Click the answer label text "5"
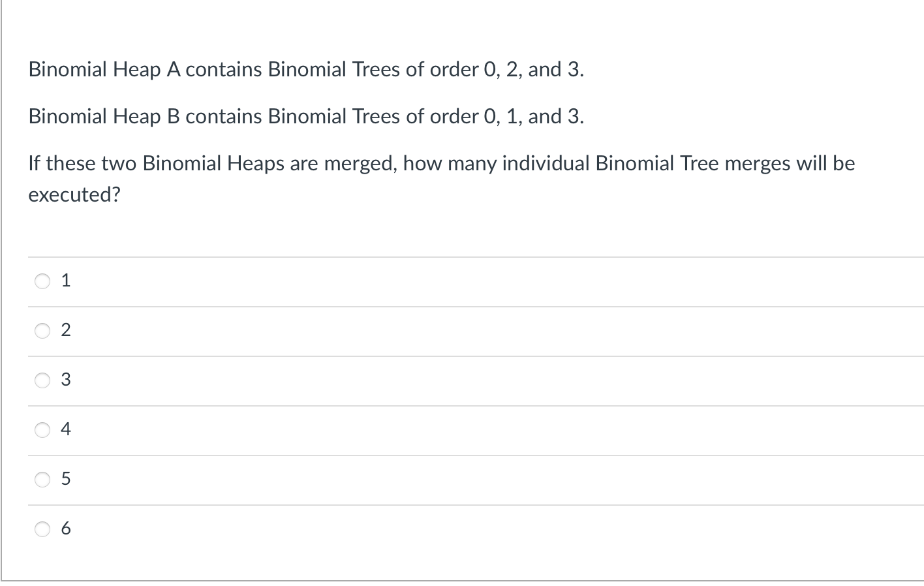Viewport: 924px width, 586px height. tap(65, 480)
